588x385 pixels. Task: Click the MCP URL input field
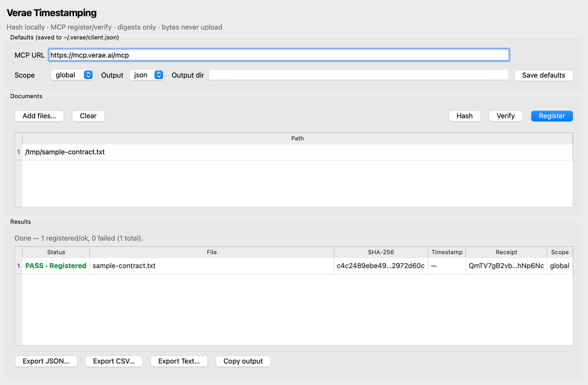(278, 55)
